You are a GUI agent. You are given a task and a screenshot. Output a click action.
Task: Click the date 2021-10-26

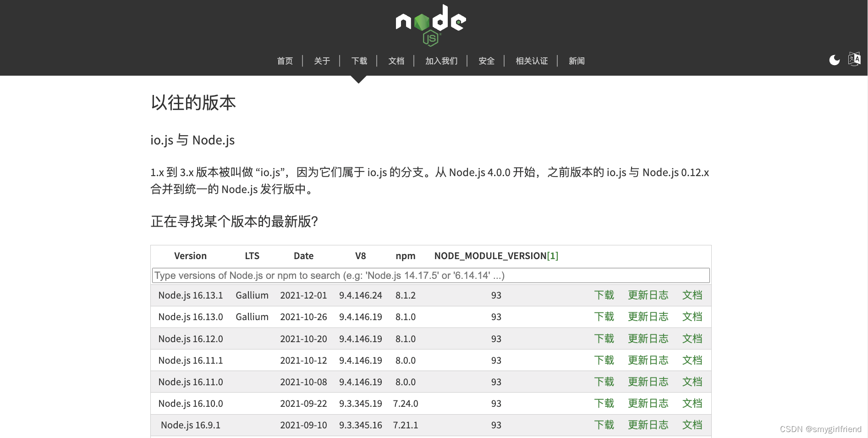(303, 317)
